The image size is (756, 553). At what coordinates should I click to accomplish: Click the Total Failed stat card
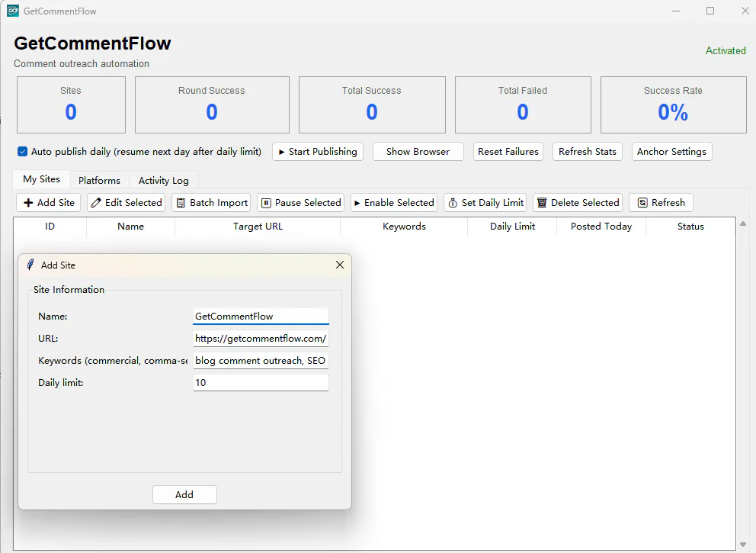(x=523, y=104)
